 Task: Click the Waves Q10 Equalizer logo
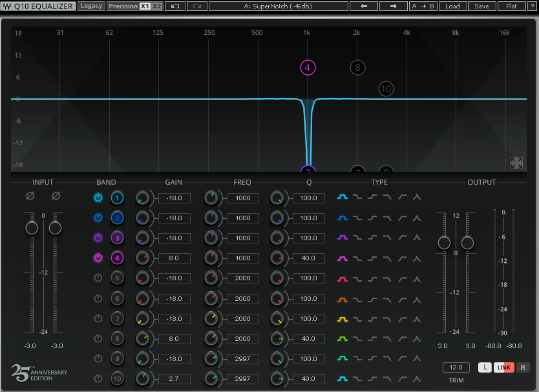pos(38,6)
